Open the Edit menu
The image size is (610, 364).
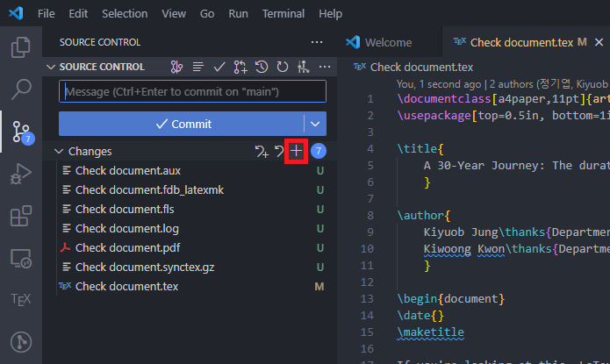(x=78, y=14)
